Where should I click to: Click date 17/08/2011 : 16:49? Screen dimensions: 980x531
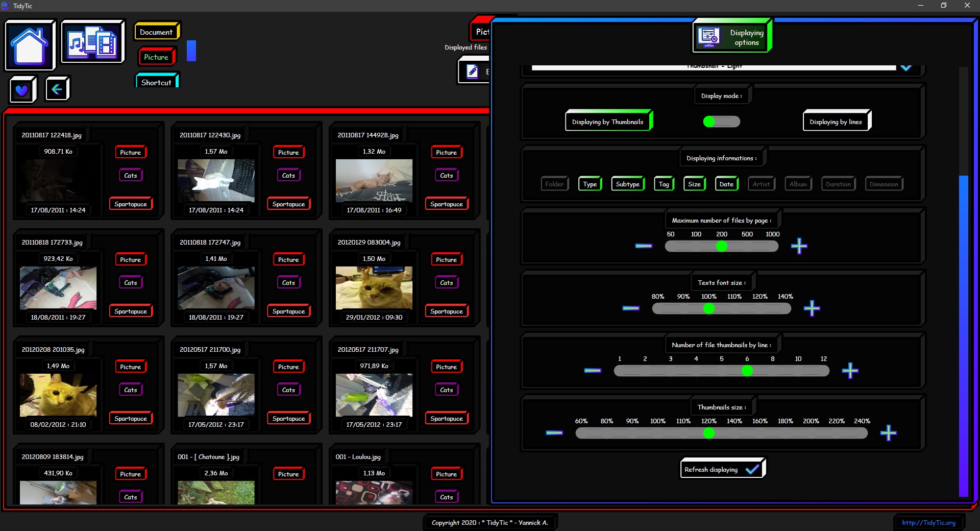(x=374, y=210)
